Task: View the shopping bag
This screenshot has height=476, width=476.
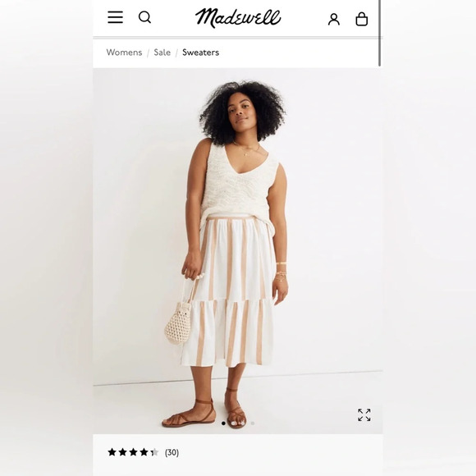Action: point(362,19)
